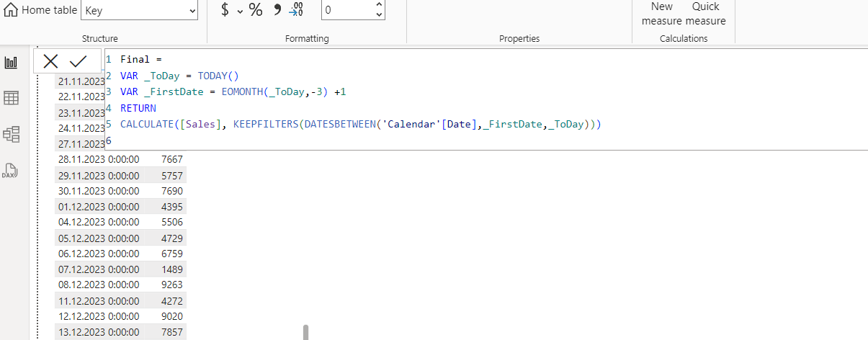
Task: Switch to Report view icon
Action: [x=11, y=63]
